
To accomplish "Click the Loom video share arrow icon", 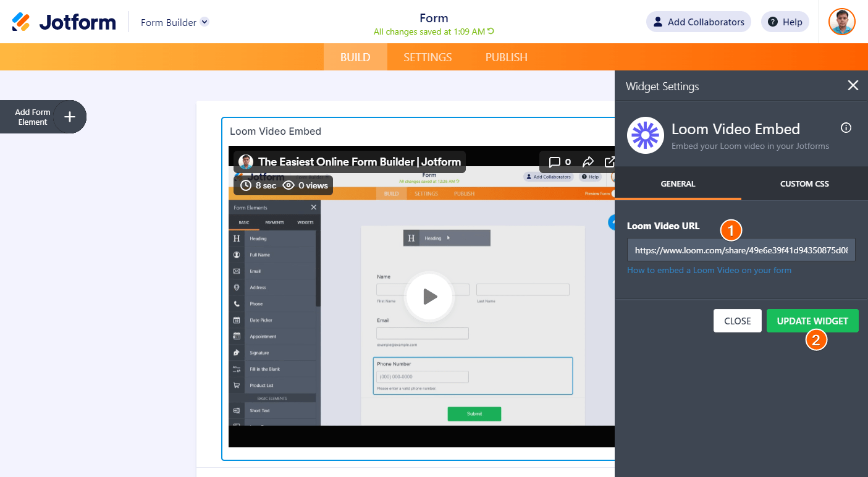I will [x=588, y=162].
